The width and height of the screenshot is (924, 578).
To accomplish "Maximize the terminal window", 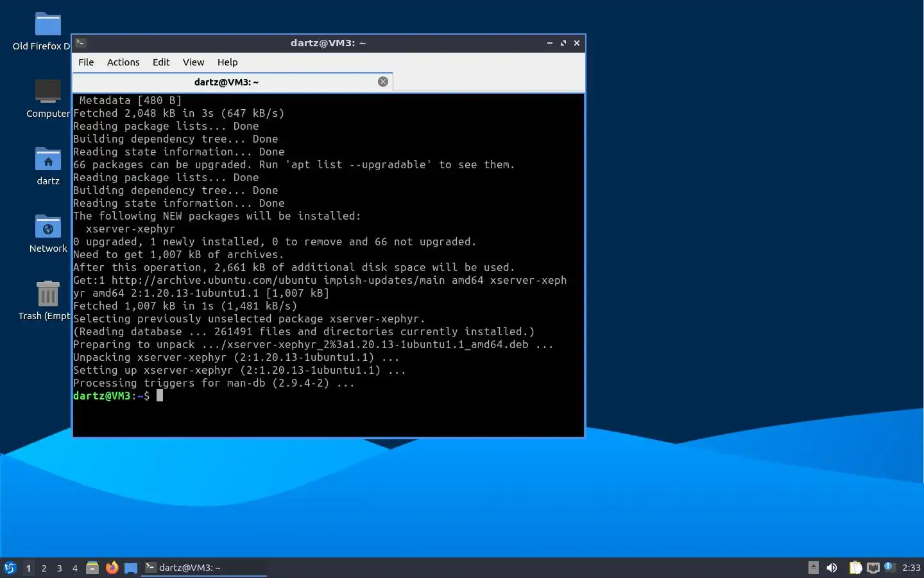I will [x=563, y=43].
